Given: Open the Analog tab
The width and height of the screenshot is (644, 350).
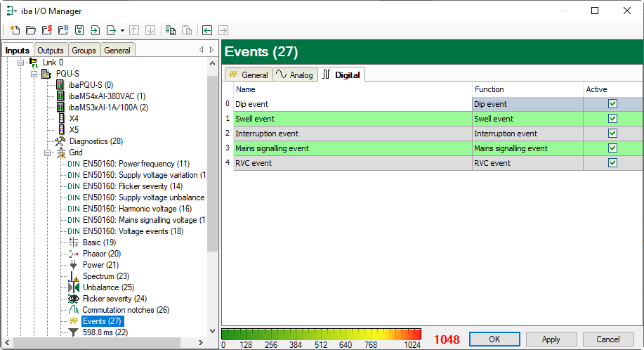Looking at the screenshot, I should 295,74.
